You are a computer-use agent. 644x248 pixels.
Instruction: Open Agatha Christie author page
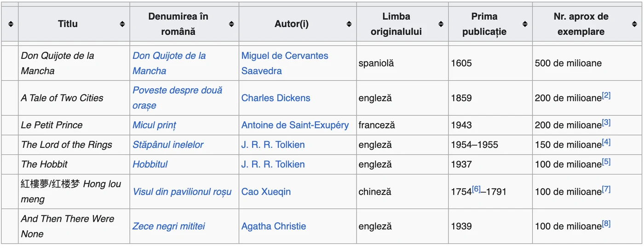pos(274,226)
